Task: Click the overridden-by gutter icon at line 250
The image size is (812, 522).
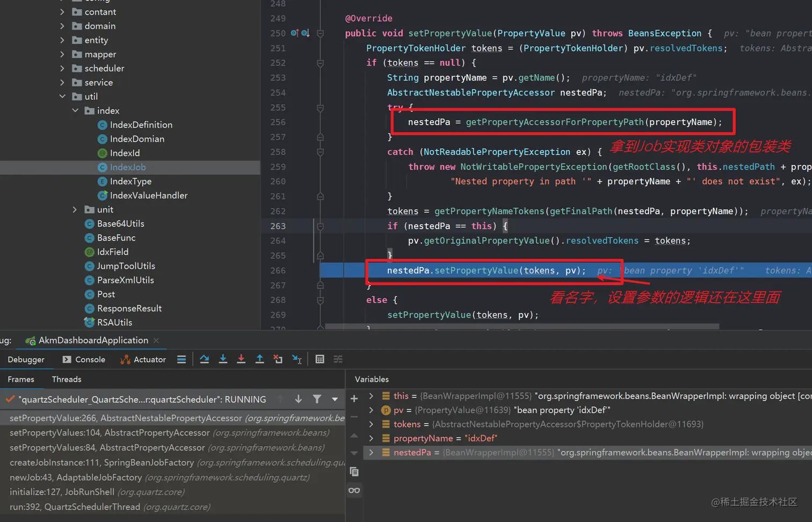Action: coord(305,33)
